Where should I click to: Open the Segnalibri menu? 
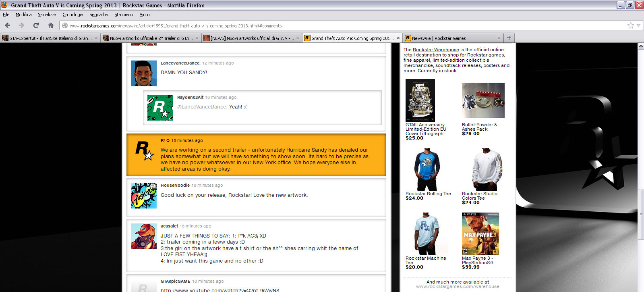(99, 15)
